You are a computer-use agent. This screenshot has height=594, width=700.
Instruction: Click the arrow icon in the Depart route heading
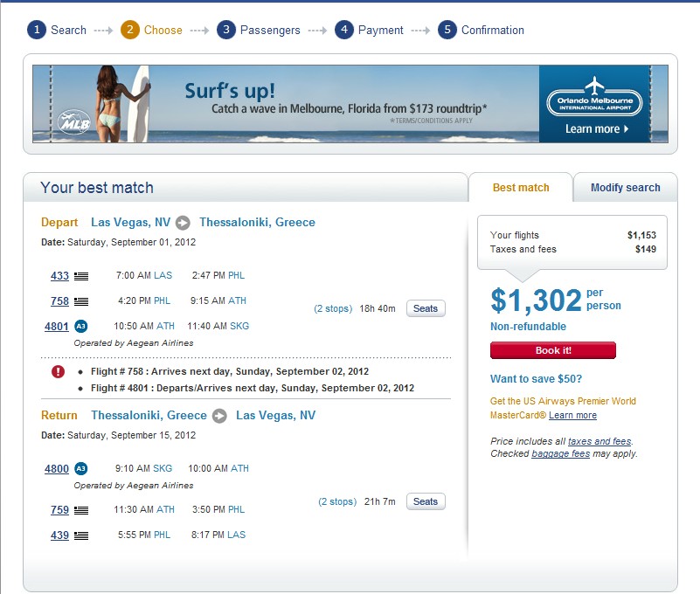tap(183, 223)
